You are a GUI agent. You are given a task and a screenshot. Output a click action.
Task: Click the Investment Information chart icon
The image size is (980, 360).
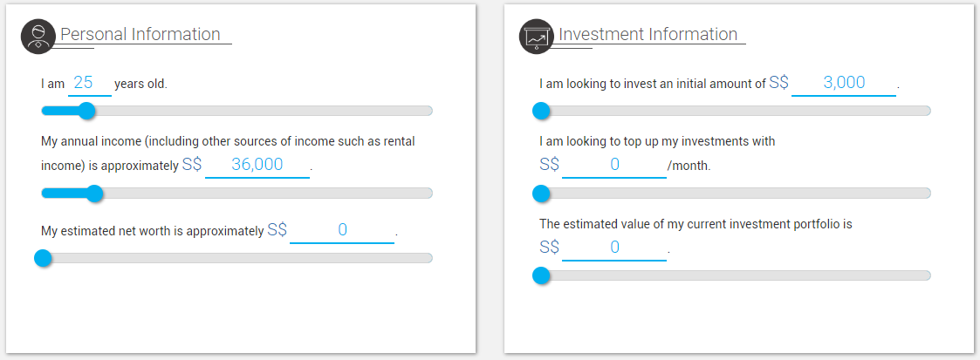[x=536, y=37]
